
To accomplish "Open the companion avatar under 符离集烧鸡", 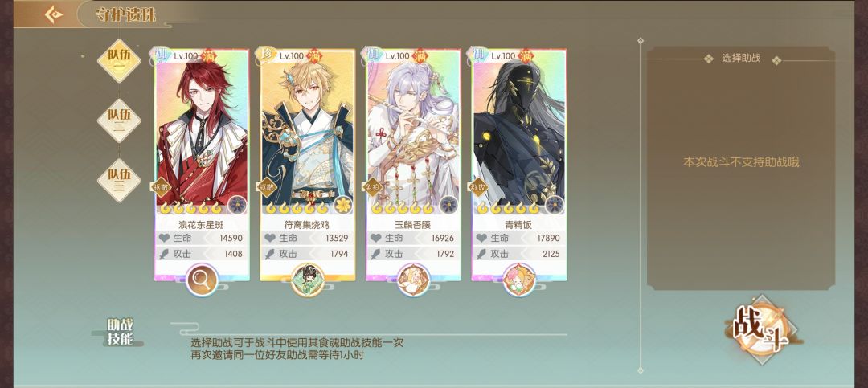I will tap(308, 280).
